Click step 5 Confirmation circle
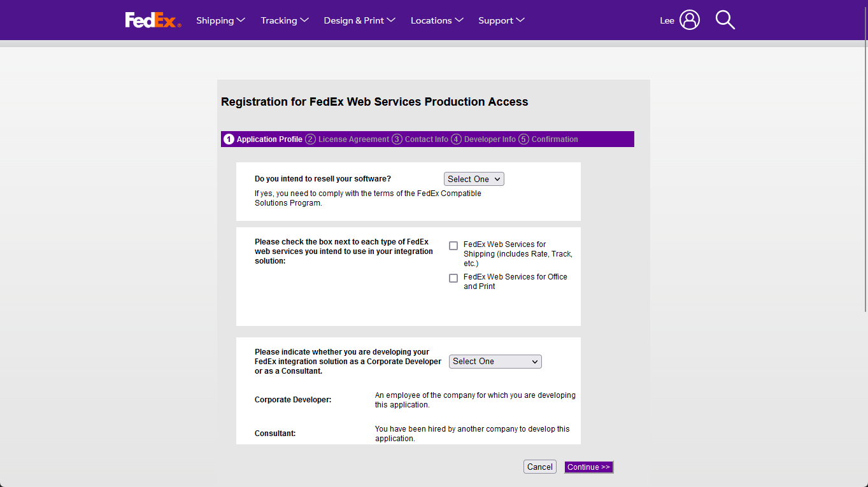The height and width of the screenshot is (487, 868). click(x=523, y=139)
